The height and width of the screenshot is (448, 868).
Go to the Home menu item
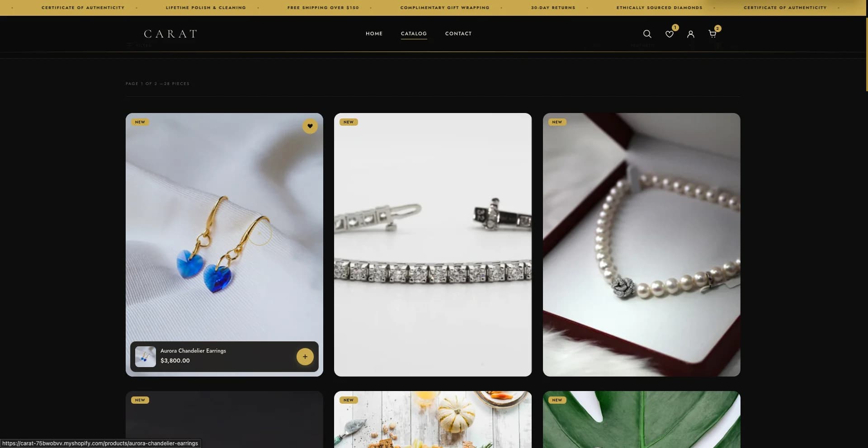tap(374, 33)
